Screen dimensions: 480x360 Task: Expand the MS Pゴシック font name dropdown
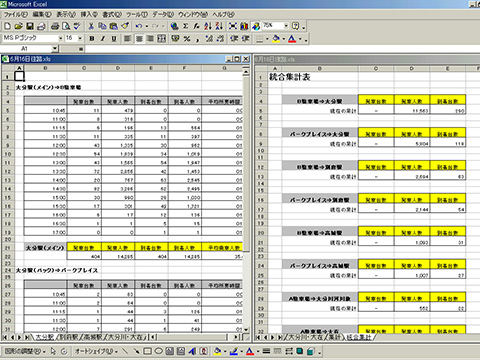point(61,38)
